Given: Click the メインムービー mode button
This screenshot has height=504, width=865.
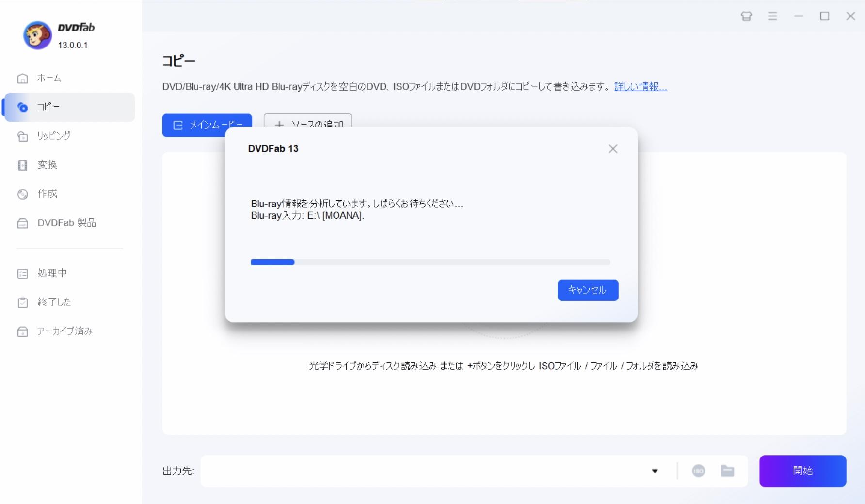Looking at the screenshot, I should [207, 125].
